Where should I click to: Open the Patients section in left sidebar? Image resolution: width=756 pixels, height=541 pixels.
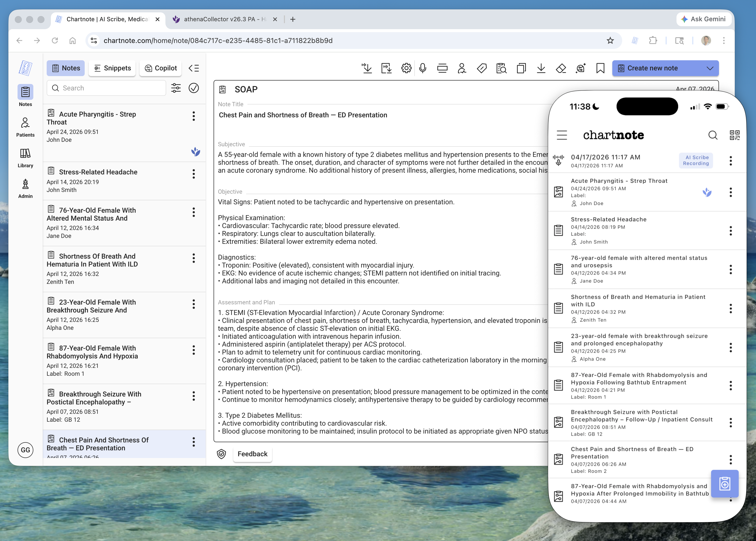click(25, 127)
